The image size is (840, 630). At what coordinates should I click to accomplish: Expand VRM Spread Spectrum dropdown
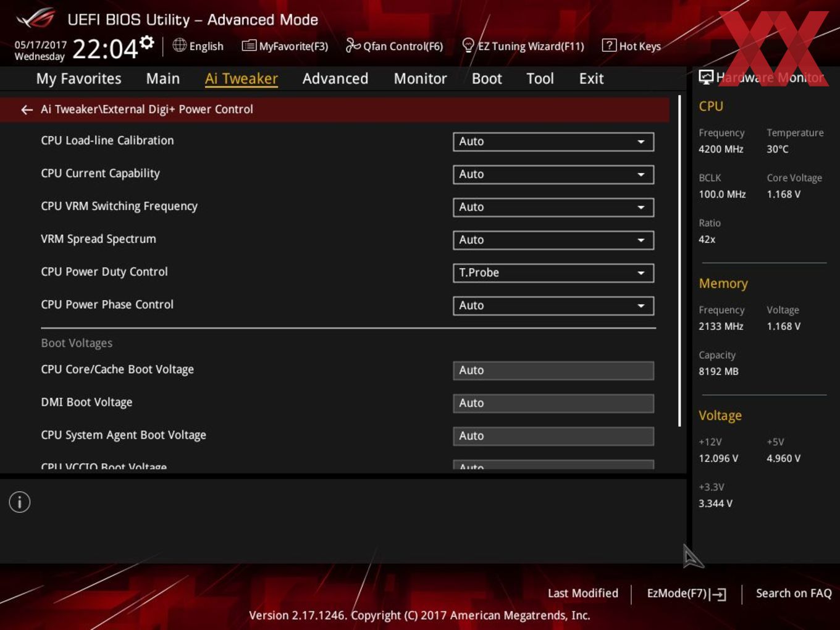click(x=553, y=240)
